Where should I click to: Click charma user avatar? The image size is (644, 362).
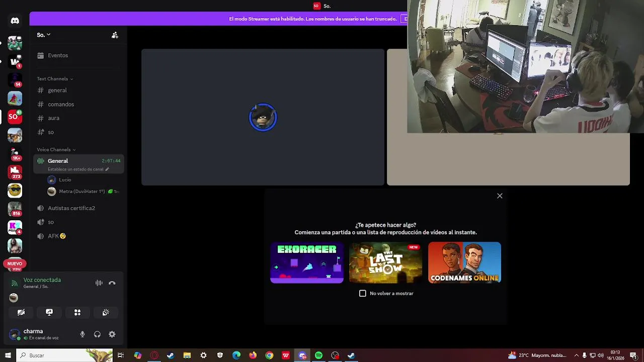click(x=15, y=334)
